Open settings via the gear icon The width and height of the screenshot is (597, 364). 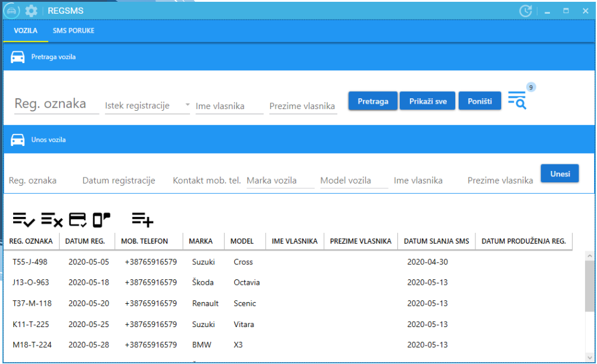[x=31, y=11]
